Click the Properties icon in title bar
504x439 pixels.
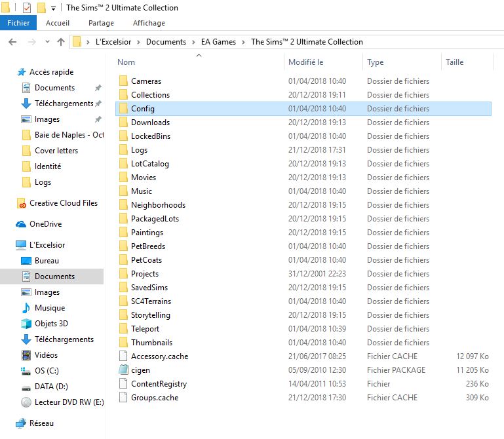[27, 8]
